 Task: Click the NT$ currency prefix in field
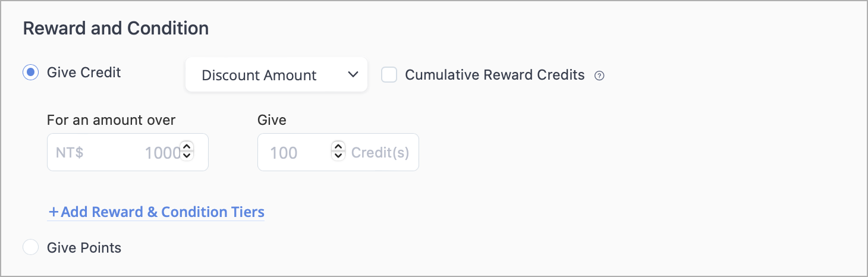click(x=70, y=153)
